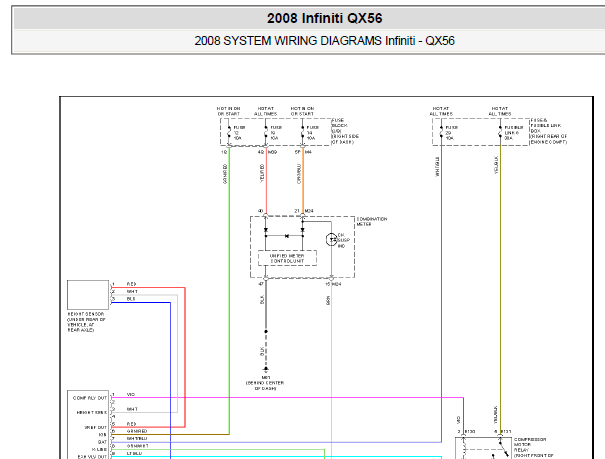Viewport: 605px width, 459px height.
Task: Click the vertical blue BLU wire
Action: tap(170, 380)
